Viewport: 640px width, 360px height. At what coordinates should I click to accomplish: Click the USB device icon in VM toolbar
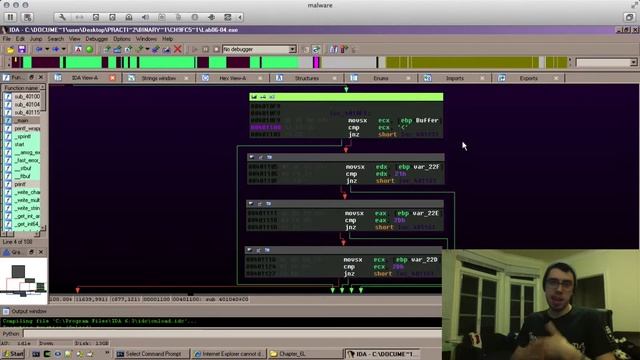click(211, 17)
